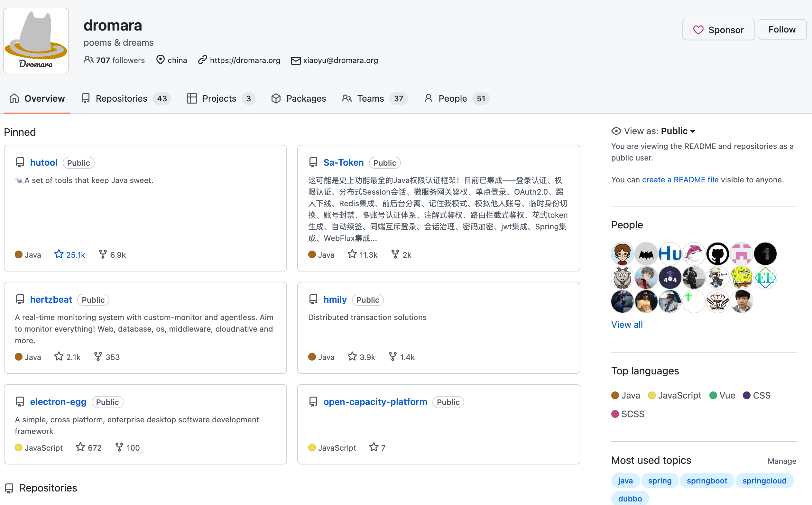The image size is (812, 505).
Task: Click the create a README file link
Action: tap(680, 180)
